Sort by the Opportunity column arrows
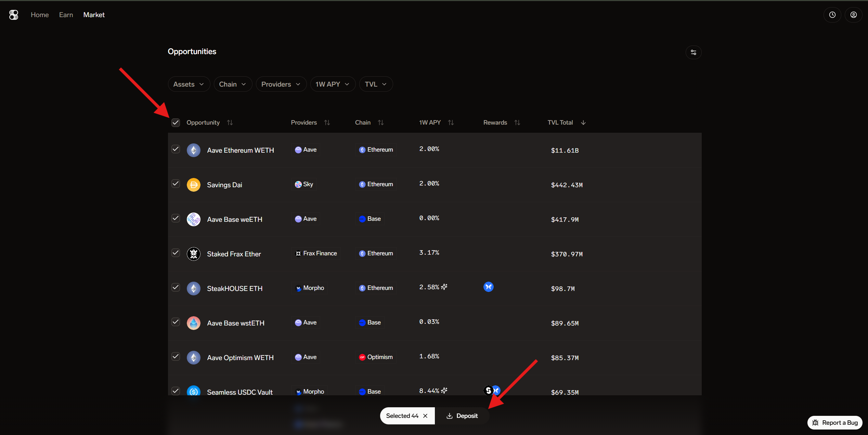The width and height of the screenshot is (868, 435). click(230, 123)
